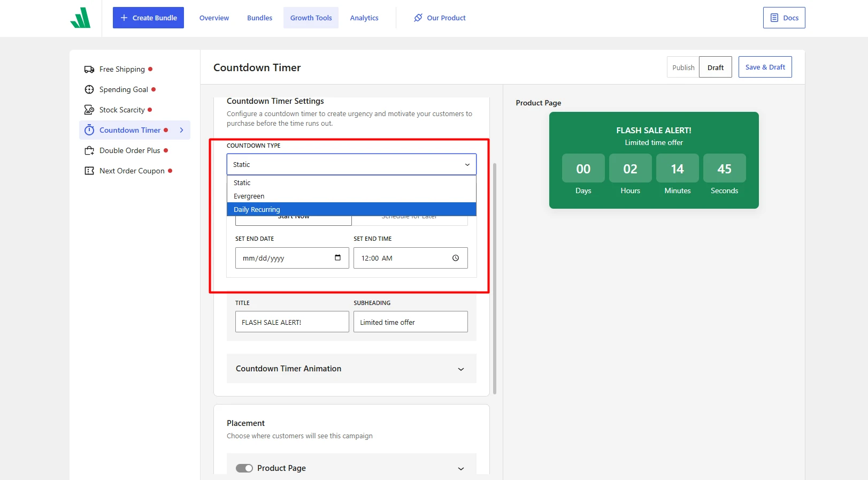Image resolution: width=868 pixels, height=480 pixels.
Task: Open the calendar picker for end date
Action: (x=337, y=258)
